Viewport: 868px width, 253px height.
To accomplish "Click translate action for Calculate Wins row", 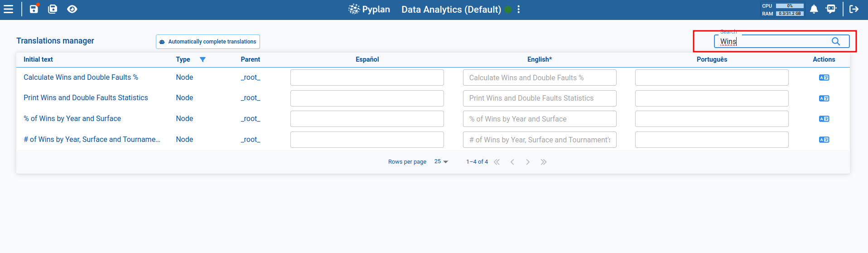I will point(824,78).
